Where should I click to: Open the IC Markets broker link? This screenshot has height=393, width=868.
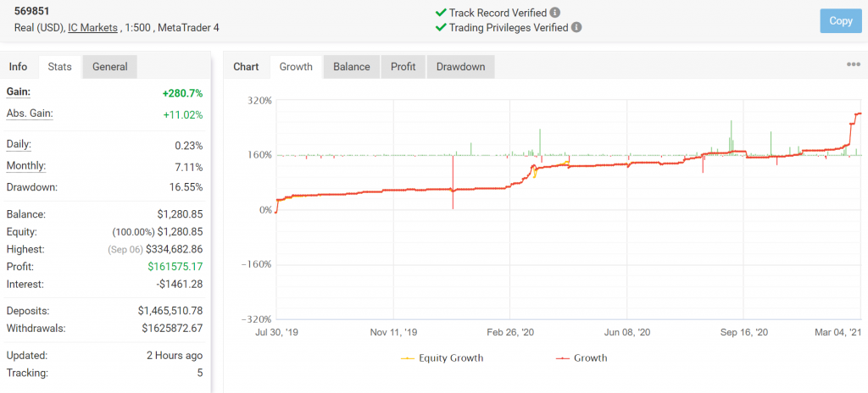94,28
